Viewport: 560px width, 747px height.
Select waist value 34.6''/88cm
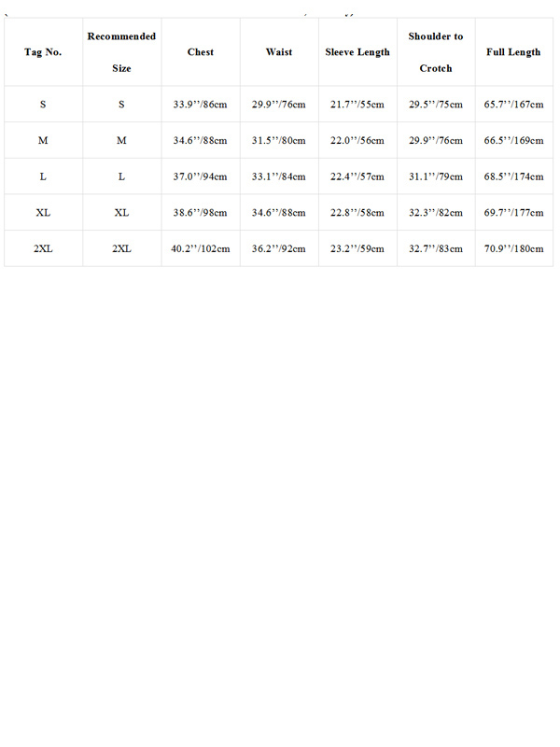click(279, 213)
